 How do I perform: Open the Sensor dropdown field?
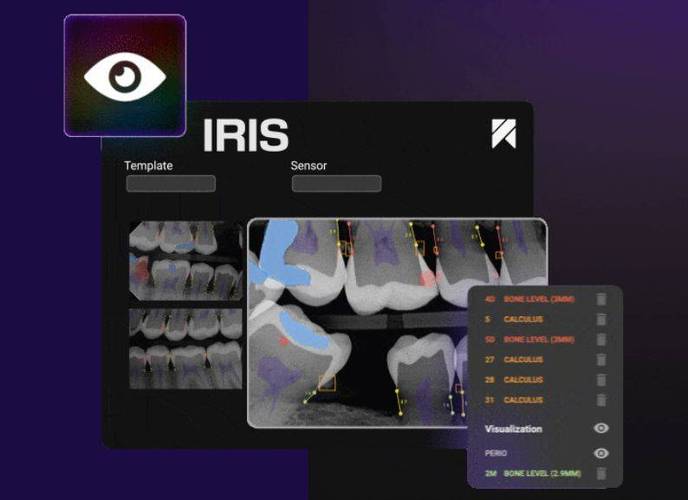coord(336,184)
